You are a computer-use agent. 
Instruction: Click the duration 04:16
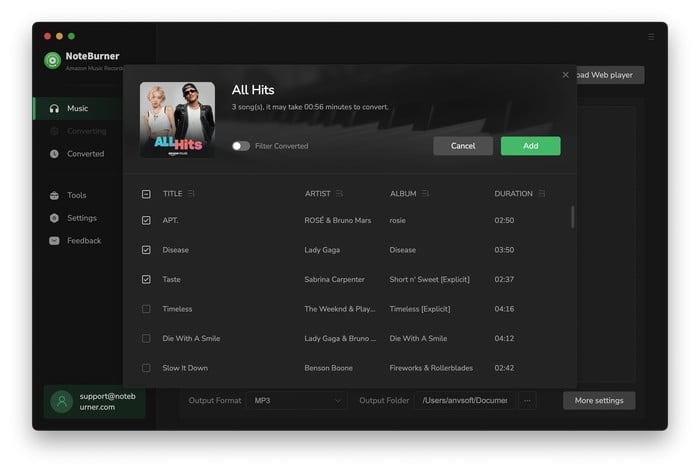tap(504, 309)
